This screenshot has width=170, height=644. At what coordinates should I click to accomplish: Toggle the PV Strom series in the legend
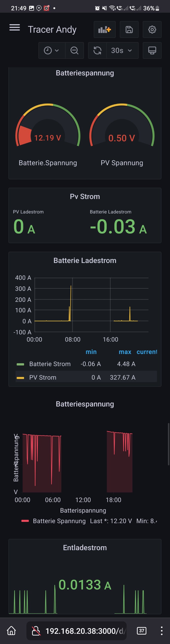[43, 377]
